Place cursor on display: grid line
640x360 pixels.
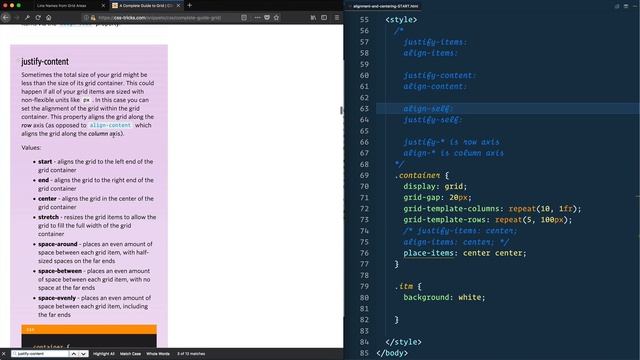435,186
